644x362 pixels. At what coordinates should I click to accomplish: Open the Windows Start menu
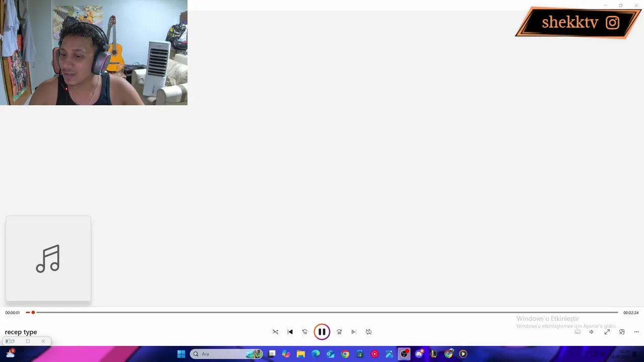(x=181, y=354)
